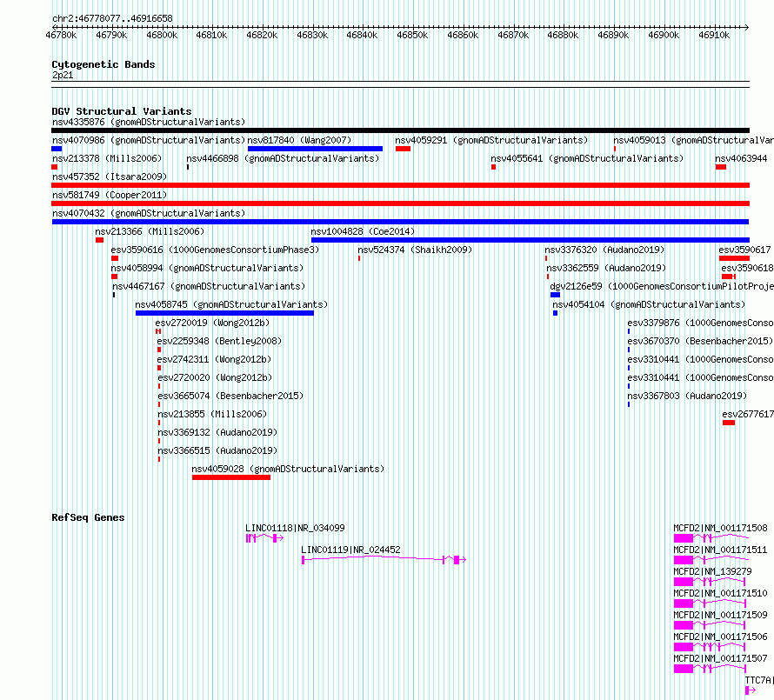This screenshot has width=774, height=700.
Task: Select the nsv581749 (Cooper2011) red bar
Action: [x=400, y=203]
